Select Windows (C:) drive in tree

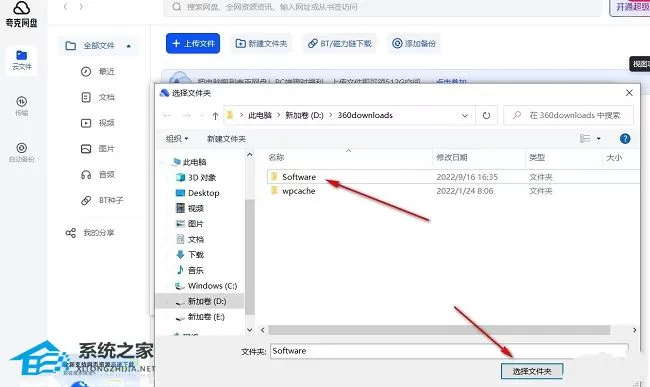coord(206,286)
